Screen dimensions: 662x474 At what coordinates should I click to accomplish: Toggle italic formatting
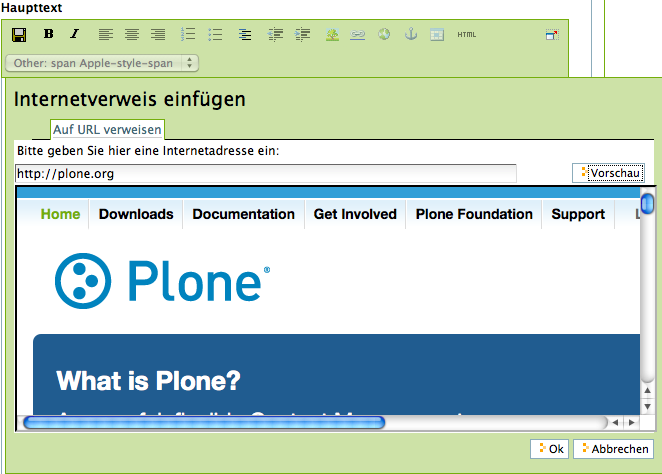[75, 34]
